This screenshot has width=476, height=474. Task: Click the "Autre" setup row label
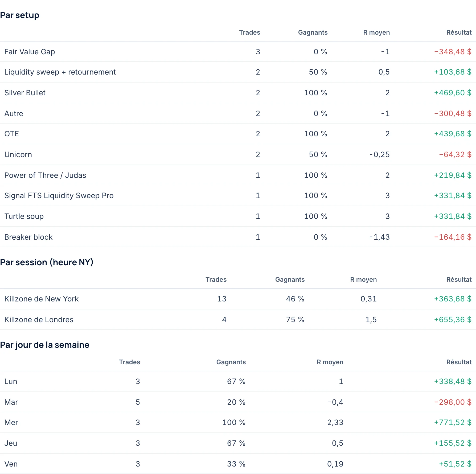14,113
